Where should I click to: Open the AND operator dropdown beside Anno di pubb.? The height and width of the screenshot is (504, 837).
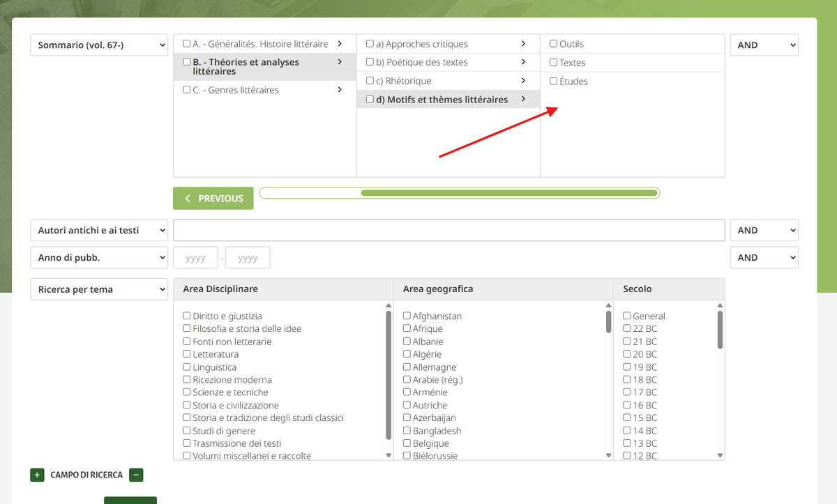pyautogui.click(x=764, y=257)
